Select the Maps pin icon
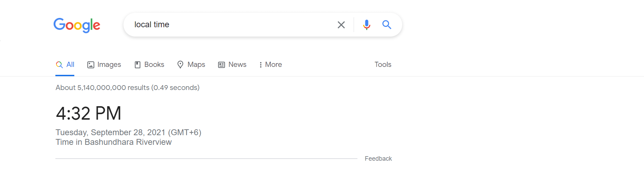 pyautogui.click(x=180, y=65)
